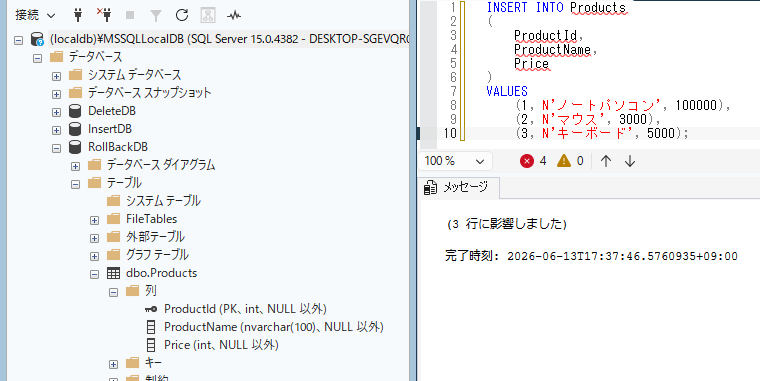Select the システム テーブル tree item
The image size is (760, 381).
(163, 201)
